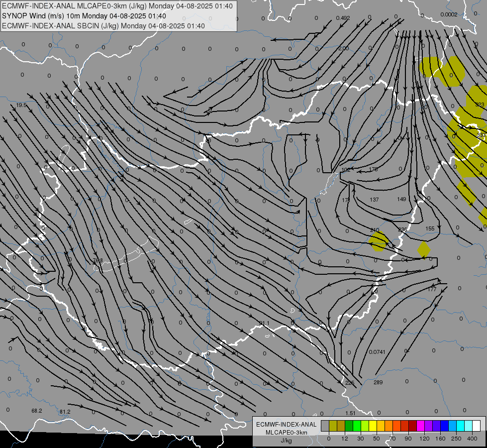Viewport: 487px width, 448px height.
Task: Click the legend tick label '70'
Action: pyautogui.click(x=392, y=439)
